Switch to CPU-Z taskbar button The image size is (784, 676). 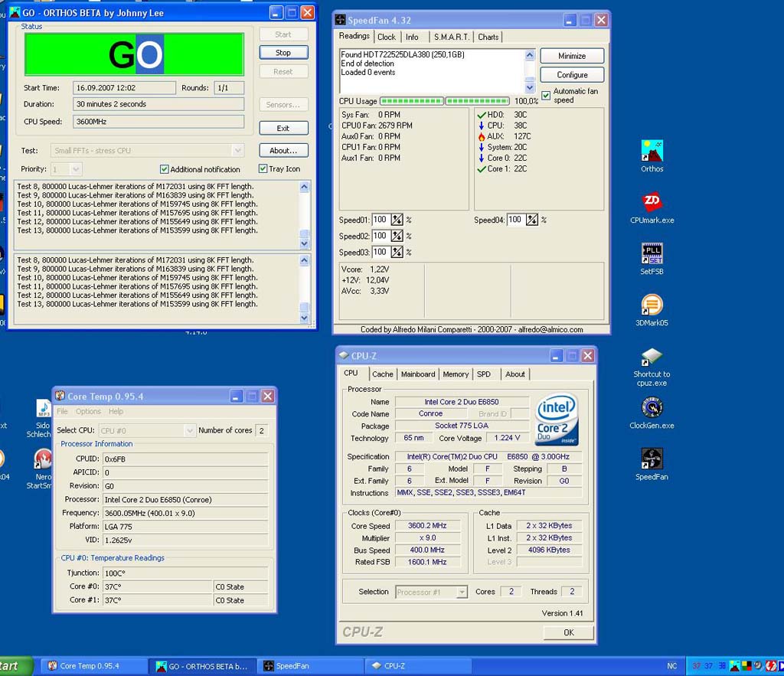click(x=420, y=666)
